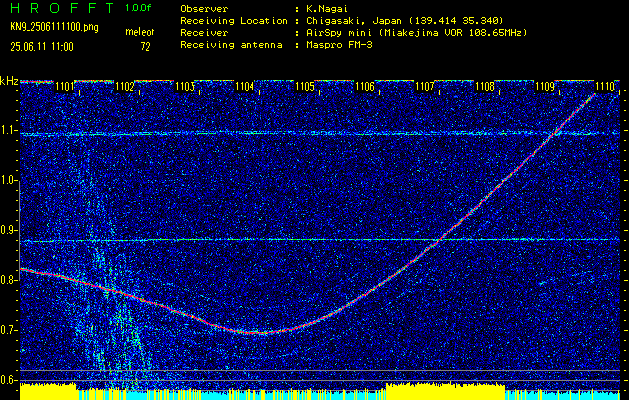Image resolution: width=629 pixels, height=400 pixels.
Task: Click the 1103 time marker
Action: (x=185, y=87)
